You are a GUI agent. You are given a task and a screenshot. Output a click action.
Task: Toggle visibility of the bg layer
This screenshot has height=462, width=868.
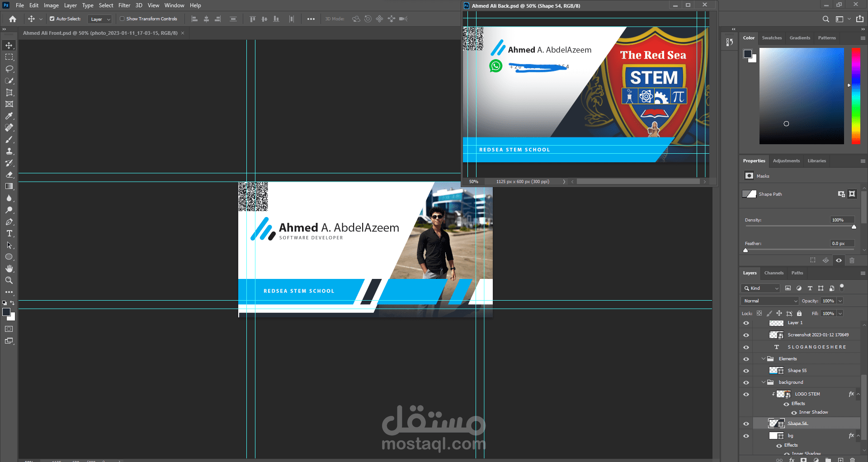point(746,436)
